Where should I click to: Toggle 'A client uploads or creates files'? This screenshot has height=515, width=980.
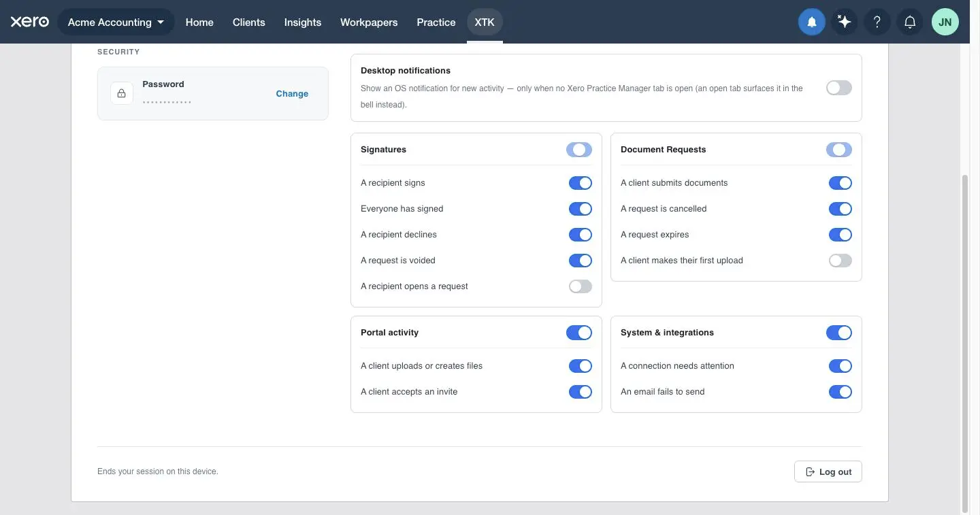(x=581, y=366)
